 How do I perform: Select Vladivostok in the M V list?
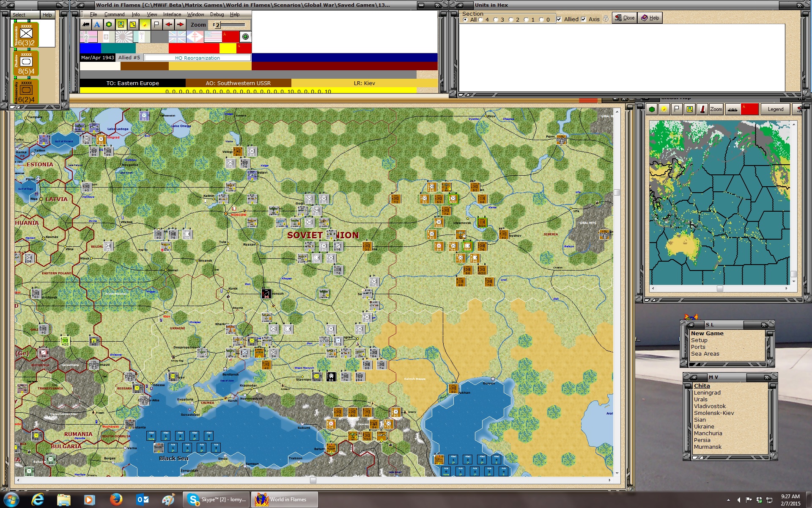710,406
